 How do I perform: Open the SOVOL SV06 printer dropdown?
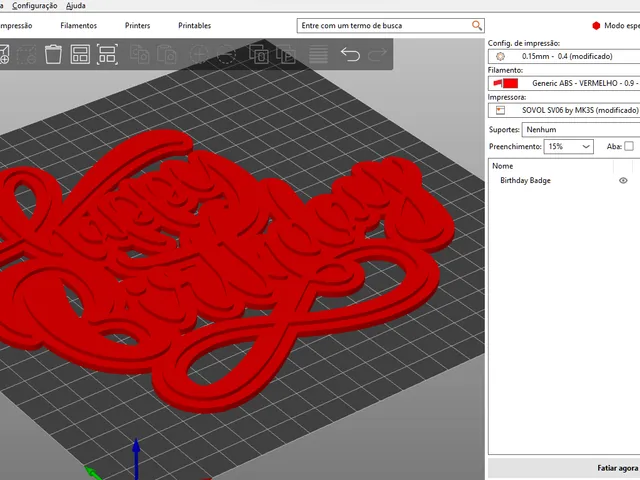[x=564, y=110]
